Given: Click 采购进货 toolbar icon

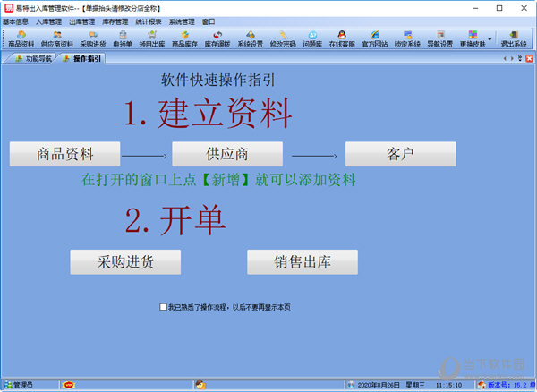Looking at the screenshot, I should click(x=93, y=38).
